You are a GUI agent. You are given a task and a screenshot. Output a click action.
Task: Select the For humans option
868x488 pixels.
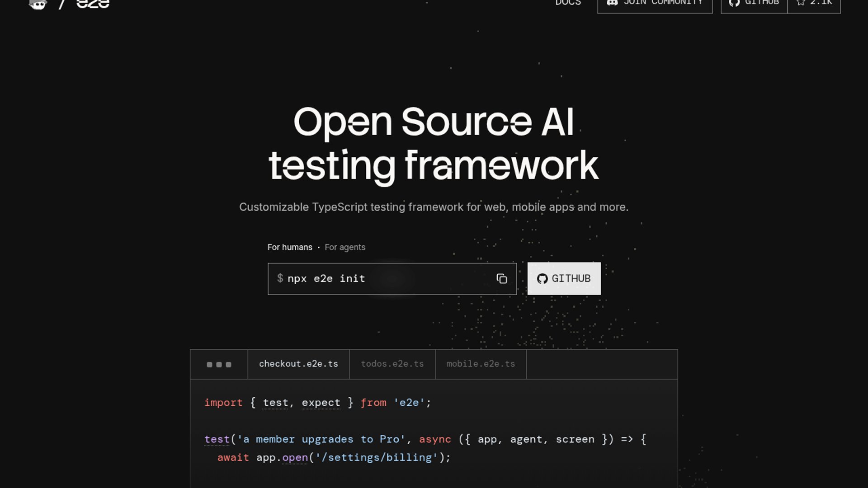[290, 247]
